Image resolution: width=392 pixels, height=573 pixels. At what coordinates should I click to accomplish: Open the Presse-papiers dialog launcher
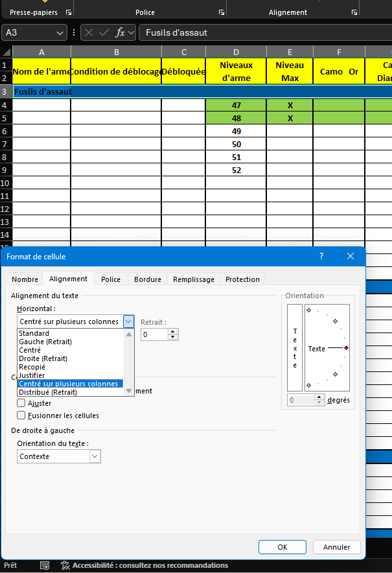coord(69,12)
